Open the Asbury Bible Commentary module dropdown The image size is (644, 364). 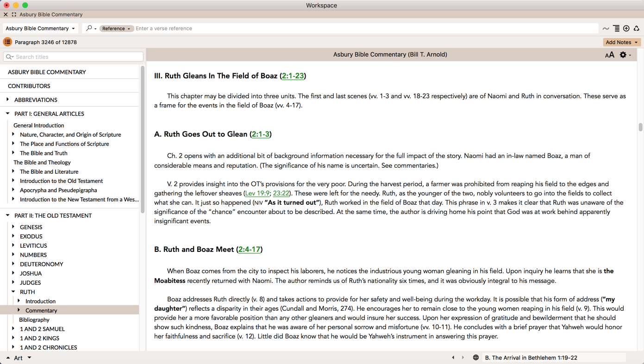click(40, 28)
